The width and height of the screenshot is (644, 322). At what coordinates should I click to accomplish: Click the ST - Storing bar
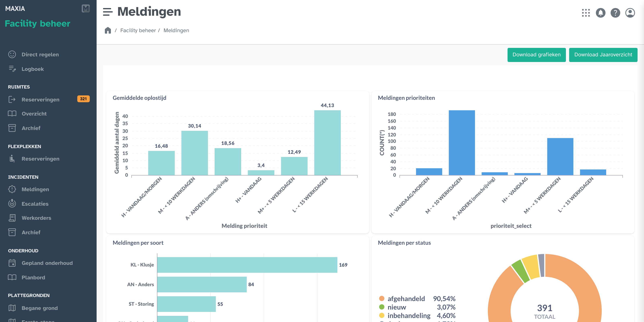click(x=187, y=304)
